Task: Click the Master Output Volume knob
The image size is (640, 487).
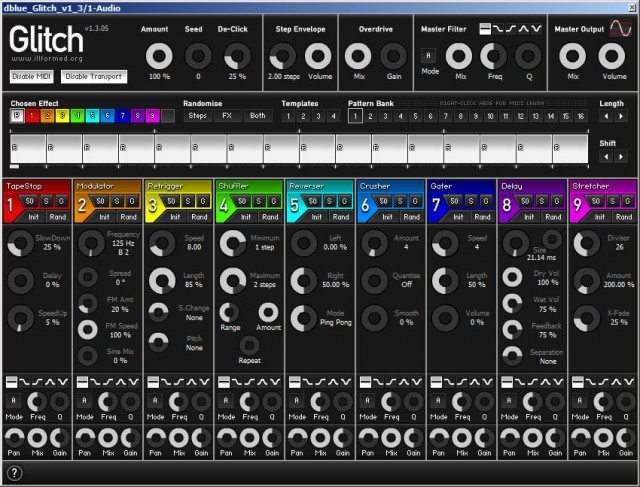Action: click(x=611, y=56)
